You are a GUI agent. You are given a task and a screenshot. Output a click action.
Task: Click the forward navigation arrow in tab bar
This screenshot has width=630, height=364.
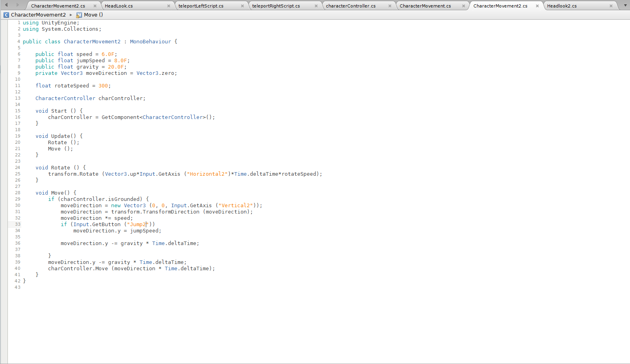17,5
